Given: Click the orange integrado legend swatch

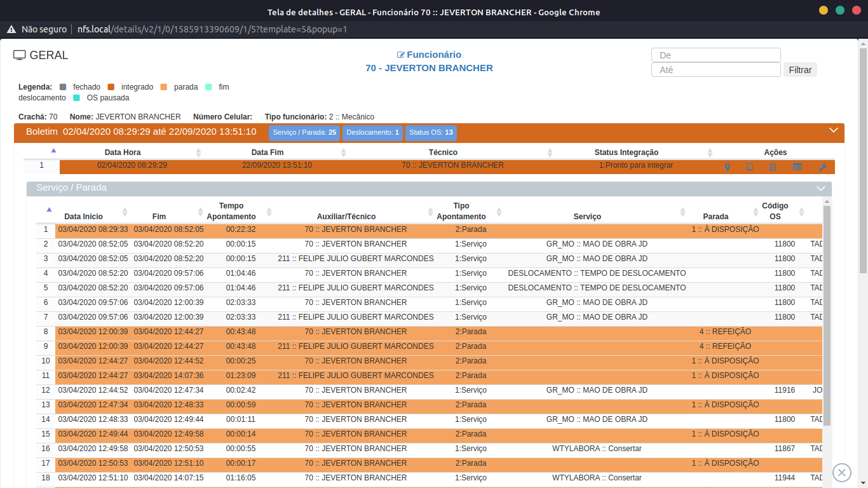Looking at the screenshot, I should click(111, 87).
